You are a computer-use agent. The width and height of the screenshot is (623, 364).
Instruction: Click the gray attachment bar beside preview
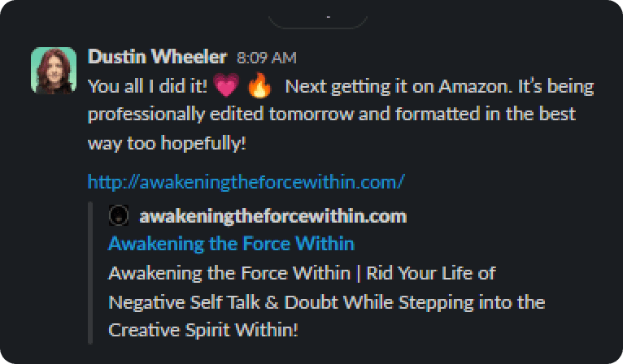pyautogui.click(x=90, y=273)
